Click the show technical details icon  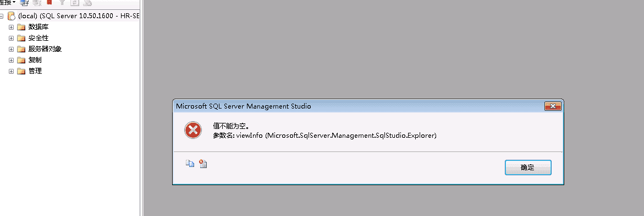[x=203, y=164]
